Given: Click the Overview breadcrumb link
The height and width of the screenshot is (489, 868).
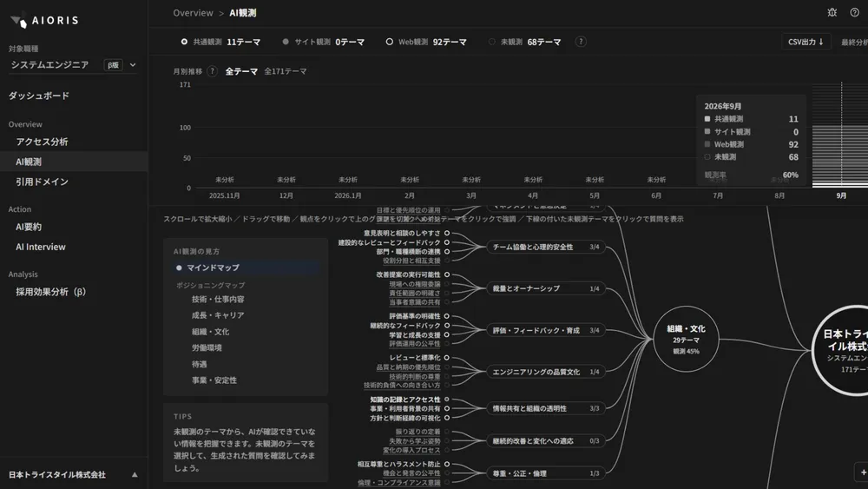Looking at the screenshot, I should point(193,13).
